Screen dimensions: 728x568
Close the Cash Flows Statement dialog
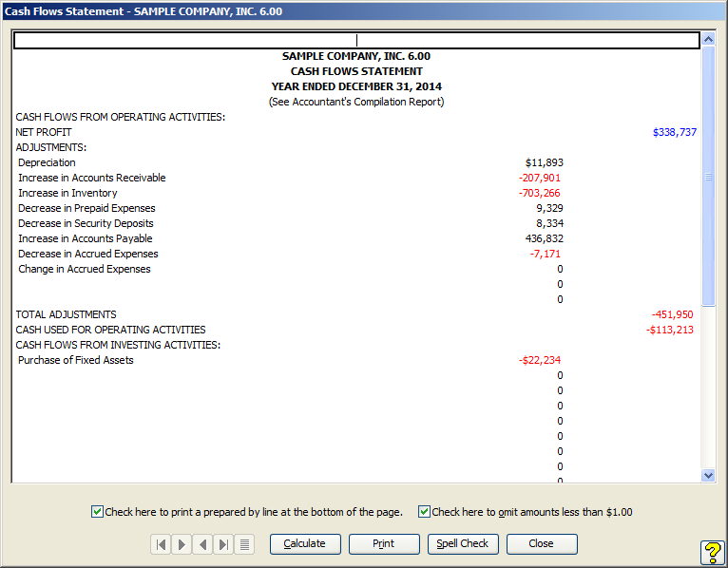coord(542,544)
